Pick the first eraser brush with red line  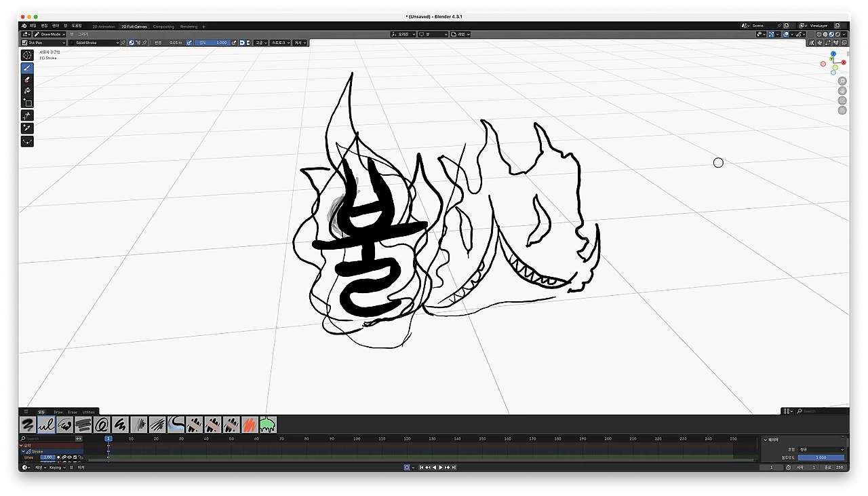pyautogui.click(x=195, y=425)
